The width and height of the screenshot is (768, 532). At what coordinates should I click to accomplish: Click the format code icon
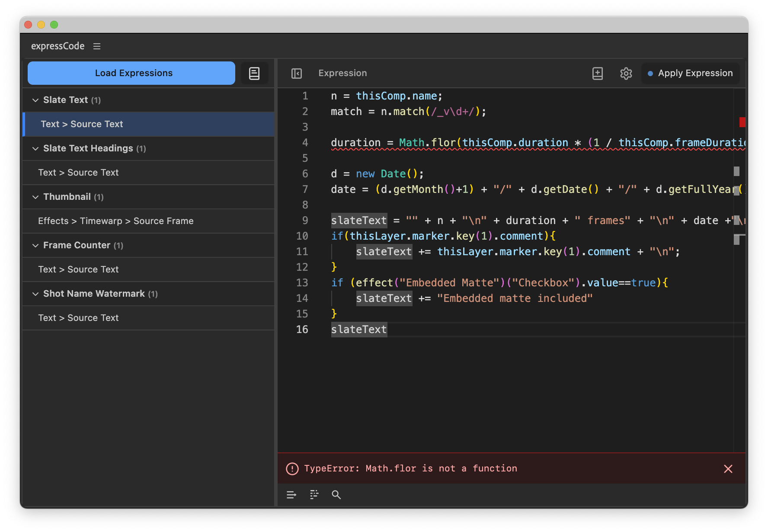(314, 495)
